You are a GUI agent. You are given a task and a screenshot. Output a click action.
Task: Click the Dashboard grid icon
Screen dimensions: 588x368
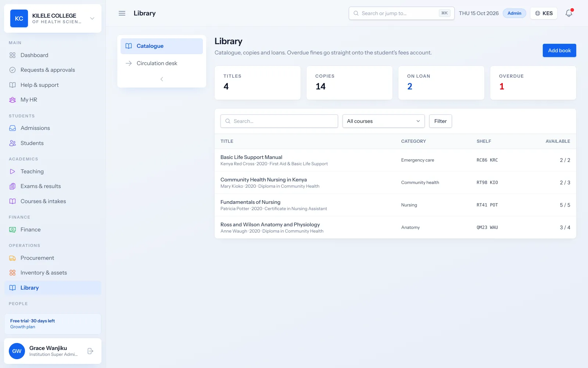[x=12, y=55]
